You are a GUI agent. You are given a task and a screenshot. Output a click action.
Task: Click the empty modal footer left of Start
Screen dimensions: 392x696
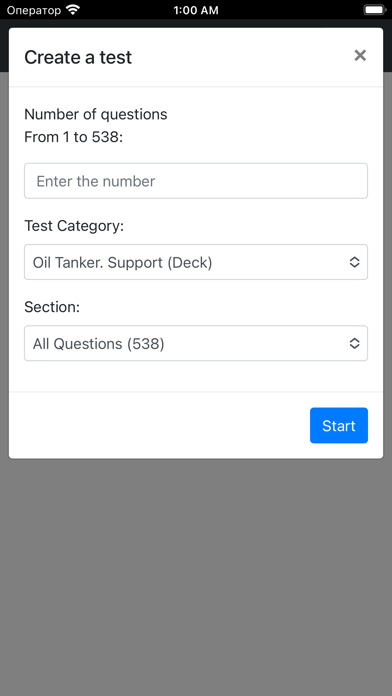[x=160, y=425]
